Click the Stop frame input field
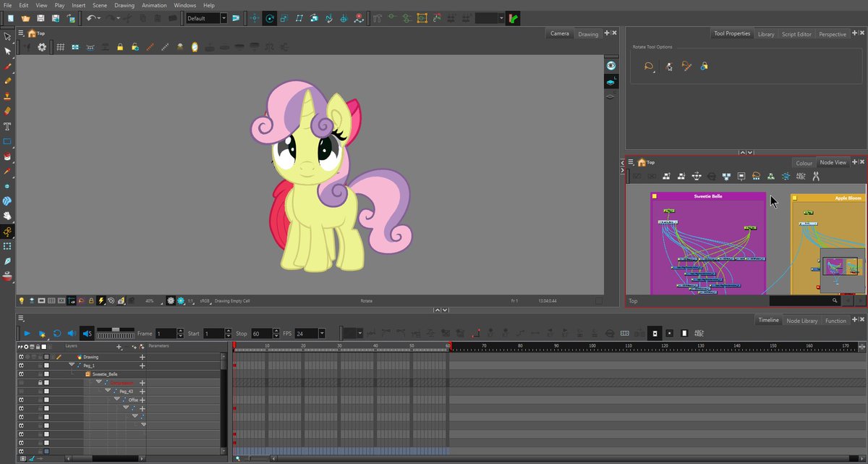868x464 pixels. [261, 334]
